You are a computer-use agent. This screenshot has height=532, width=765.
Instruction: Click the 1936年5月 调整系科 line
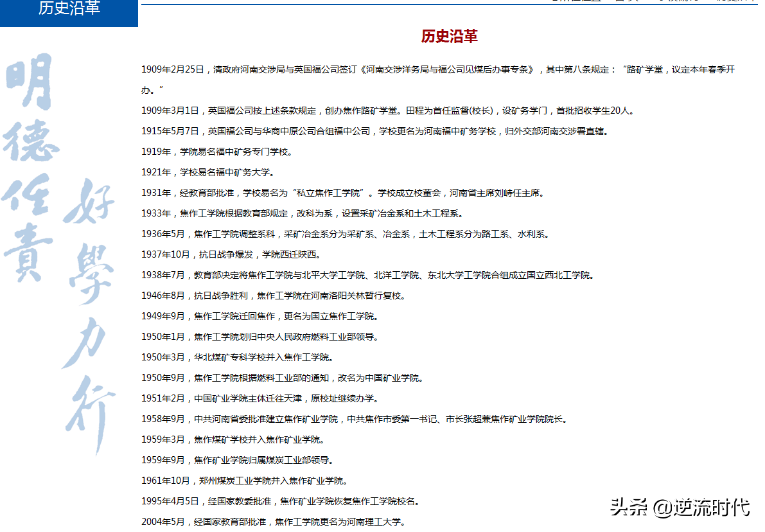346,234
